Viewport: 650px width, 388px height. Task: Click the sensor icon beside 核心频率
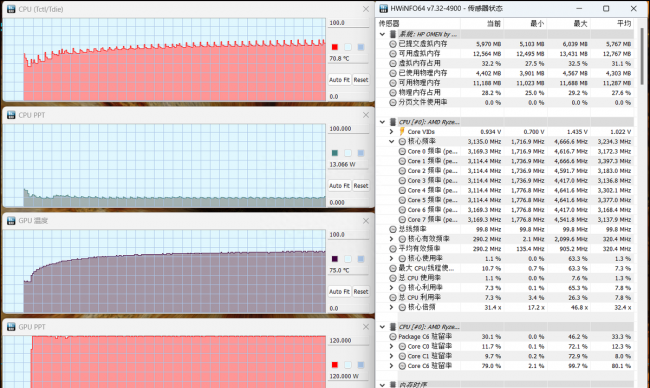point(402,141)
